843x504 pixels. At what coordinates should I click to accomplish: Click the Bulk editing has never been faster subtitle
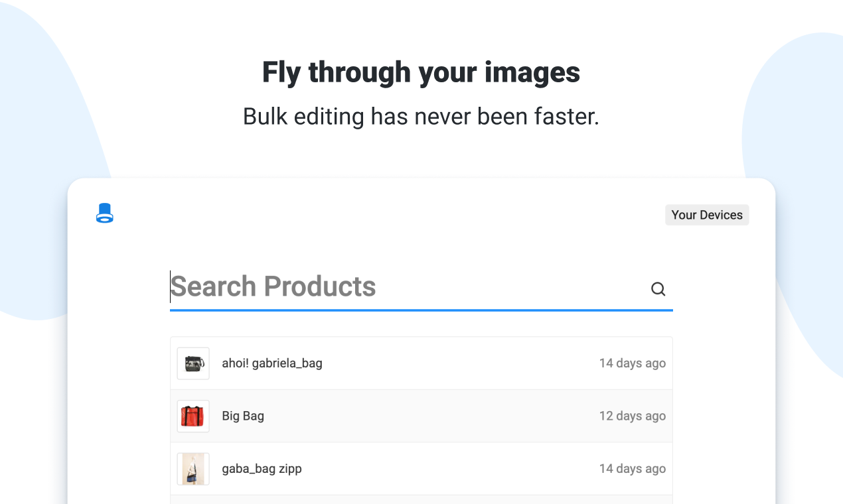click(x=421, y=117)
